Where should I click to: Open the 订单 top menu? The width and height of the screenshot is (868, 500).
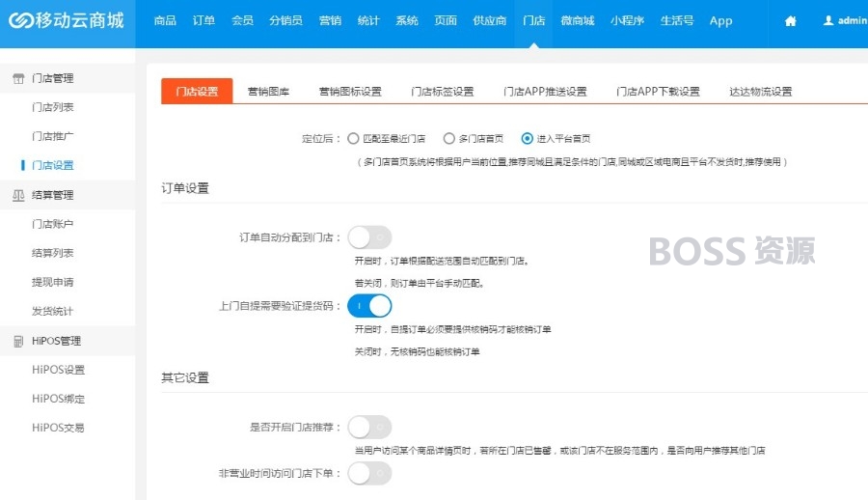pos(203,20)
